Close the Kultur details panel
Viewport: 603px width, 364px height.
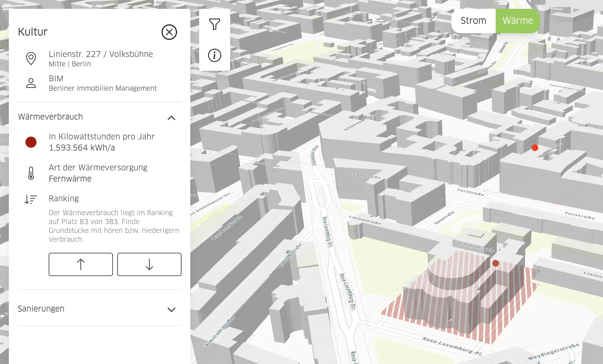coord(169,32)
